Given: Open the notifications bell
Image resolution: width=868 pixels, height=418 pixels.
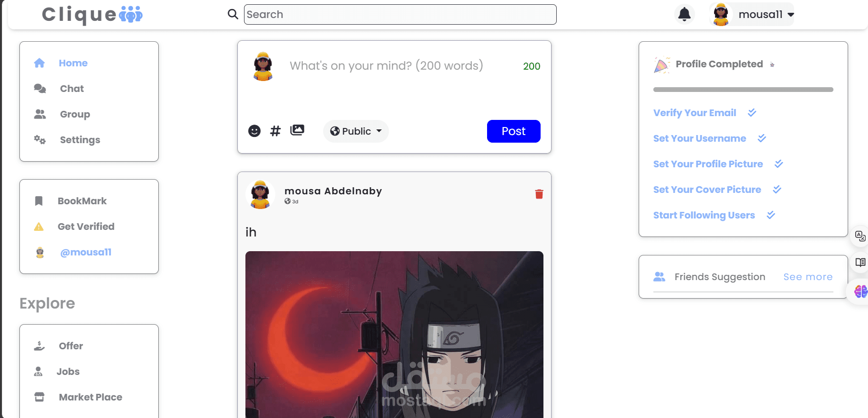Looking at the screenshot, I should (684, 14).
